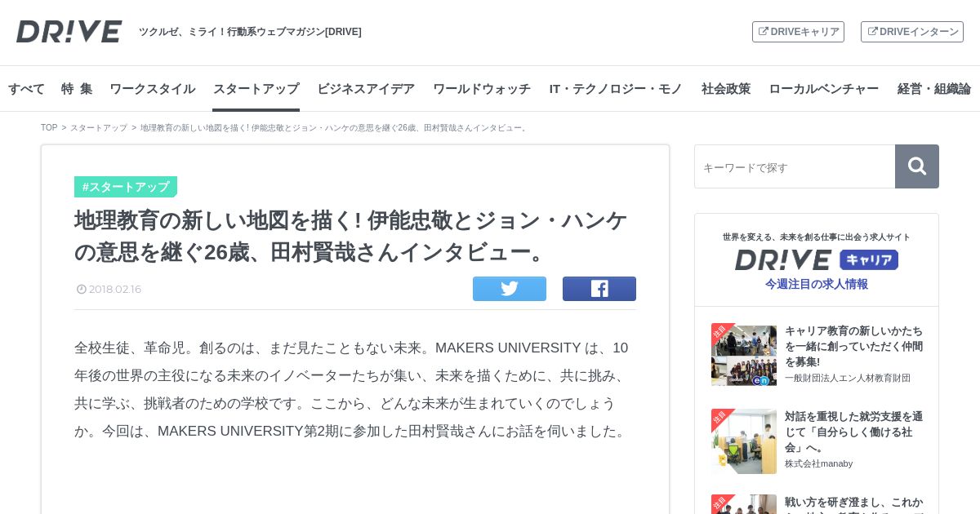The height and width of the screenshot is (514, 980).
Task: Open the DRIVEキャリア external link
Action: (798, 32)
